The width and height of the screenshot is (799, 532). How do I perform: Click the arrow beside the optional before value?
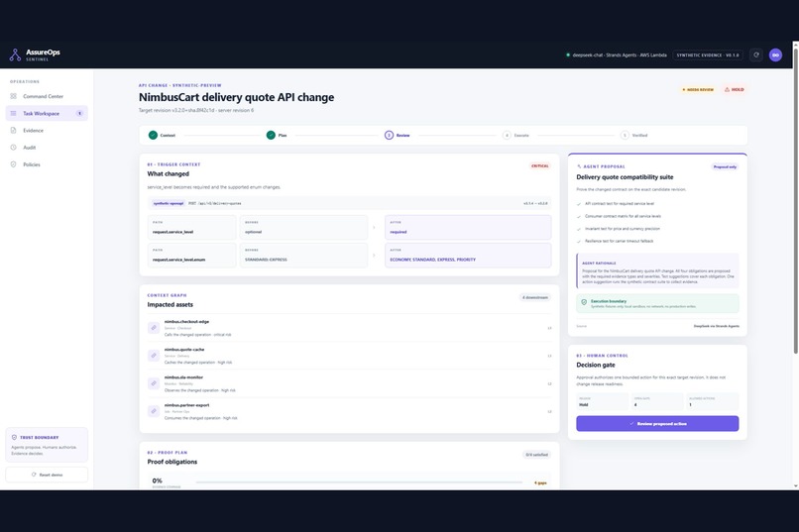[374, 228]
